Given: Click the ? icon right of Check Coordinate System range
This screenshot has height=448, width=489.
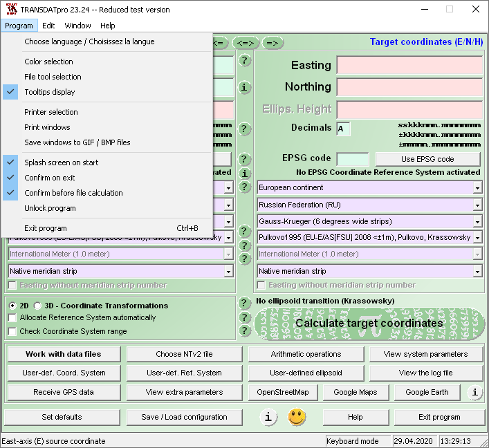Looking at the screenshot, I should [245, 330].
